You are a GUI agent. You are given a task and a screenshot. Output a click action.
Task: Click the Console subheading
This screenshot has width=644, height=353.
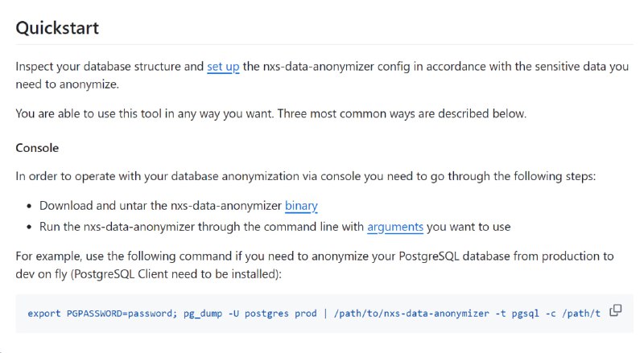pyautogui.click(x=37, y=148)
